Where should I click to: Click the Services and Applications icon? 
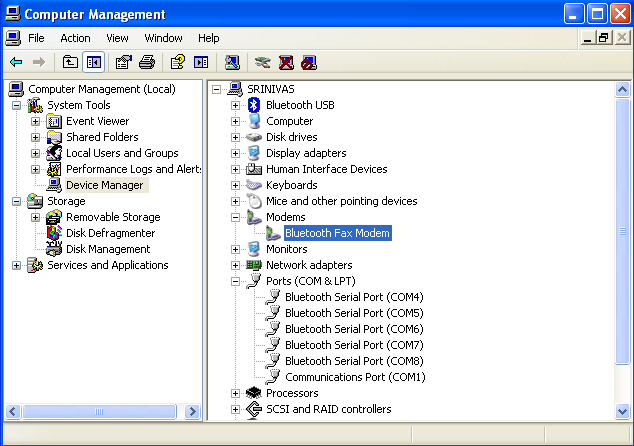(35, 265)
